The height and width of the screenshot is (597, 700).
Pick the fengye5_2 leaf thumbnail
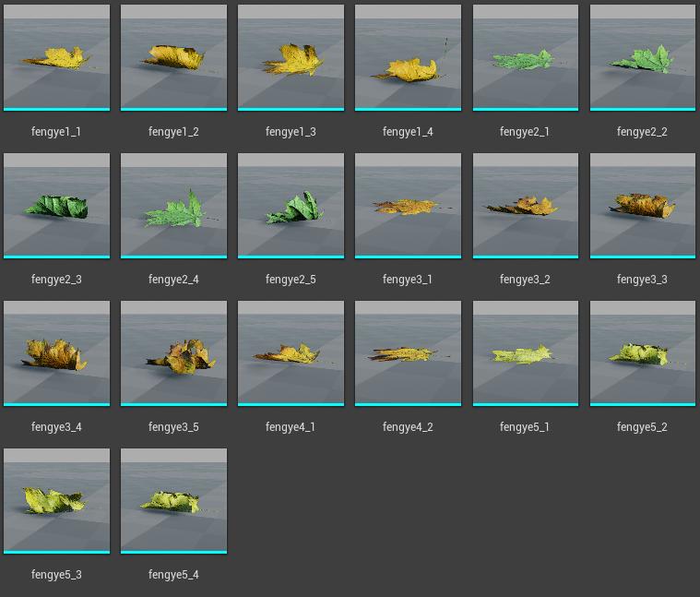pyautogui.click(x=643, y=353)
